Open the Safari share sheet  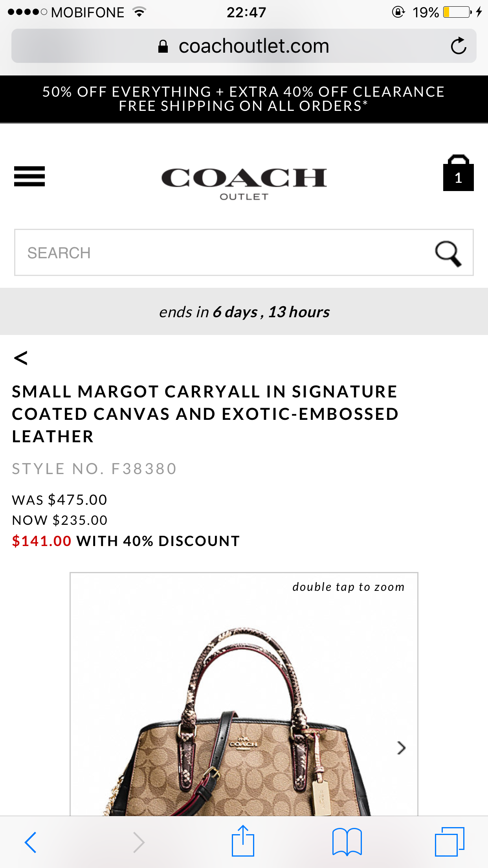coord(243,842)
